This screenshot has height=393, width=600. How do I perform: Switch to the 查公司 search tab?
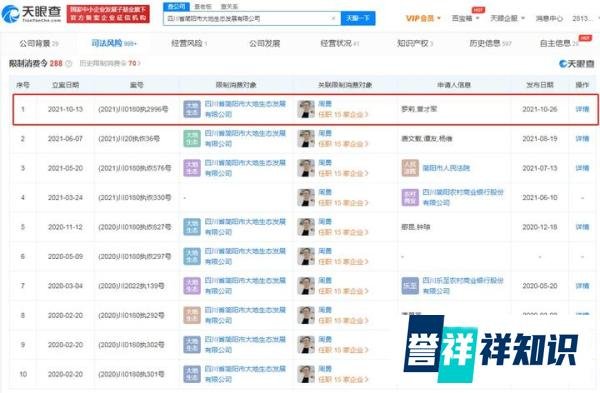coord(176,7)
